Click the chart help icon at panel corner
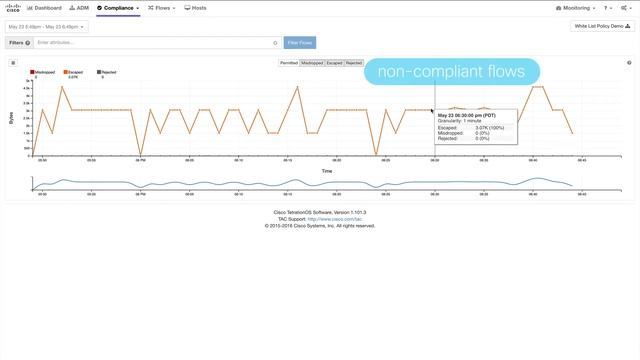 (x=629, y=63)
